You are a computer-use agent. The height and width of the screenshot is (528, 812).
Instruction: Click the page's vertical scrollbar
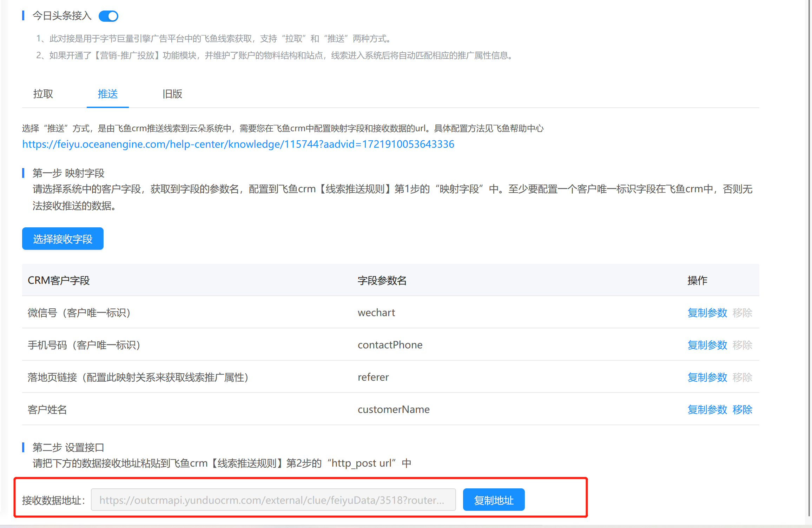[810, 246]
